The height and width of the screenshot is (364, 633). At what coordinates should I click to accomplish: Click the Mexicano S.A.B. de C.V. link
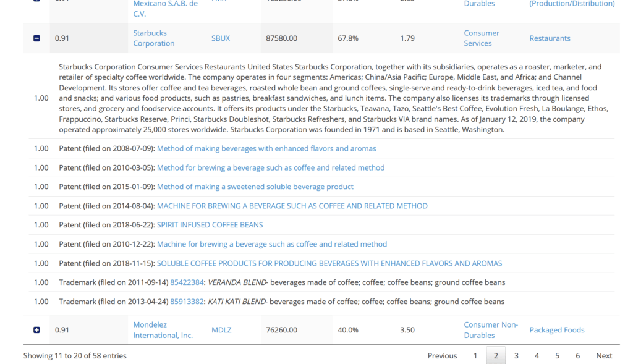(x=166, y=9)
